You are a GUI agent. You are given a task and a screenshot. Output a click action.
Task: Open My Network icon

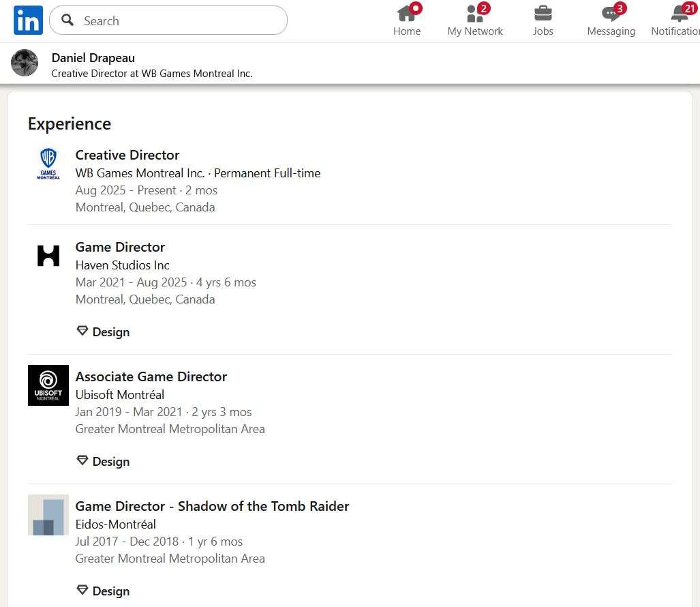475,14
